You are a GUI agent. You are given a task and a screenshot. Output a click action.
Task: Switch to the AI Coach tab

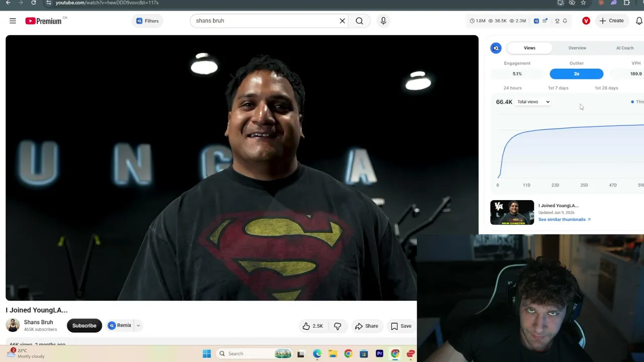tap(624, 48)
